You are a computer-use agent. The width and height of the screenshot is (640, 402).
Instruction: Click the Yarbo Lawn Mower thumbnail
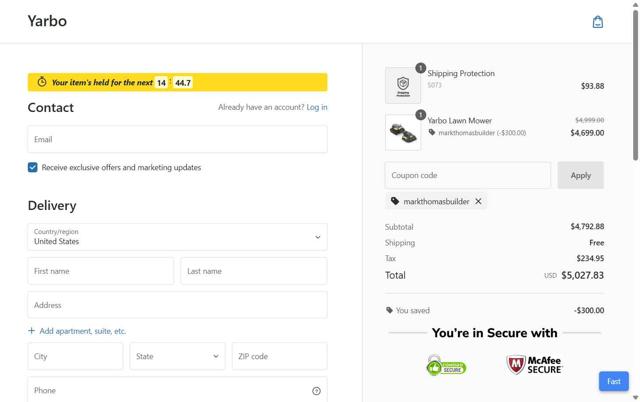403,132
